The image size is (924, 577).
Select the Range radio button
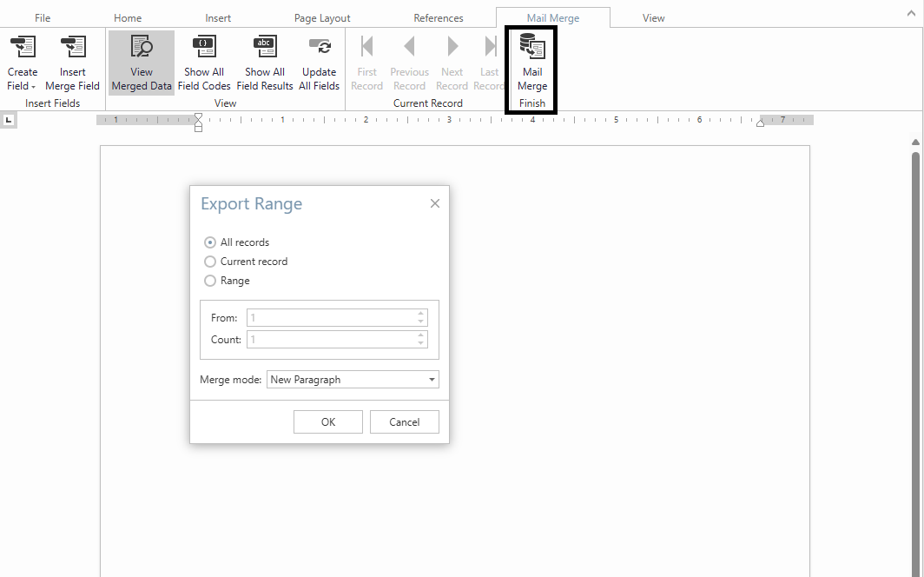[x=210, y=281]
